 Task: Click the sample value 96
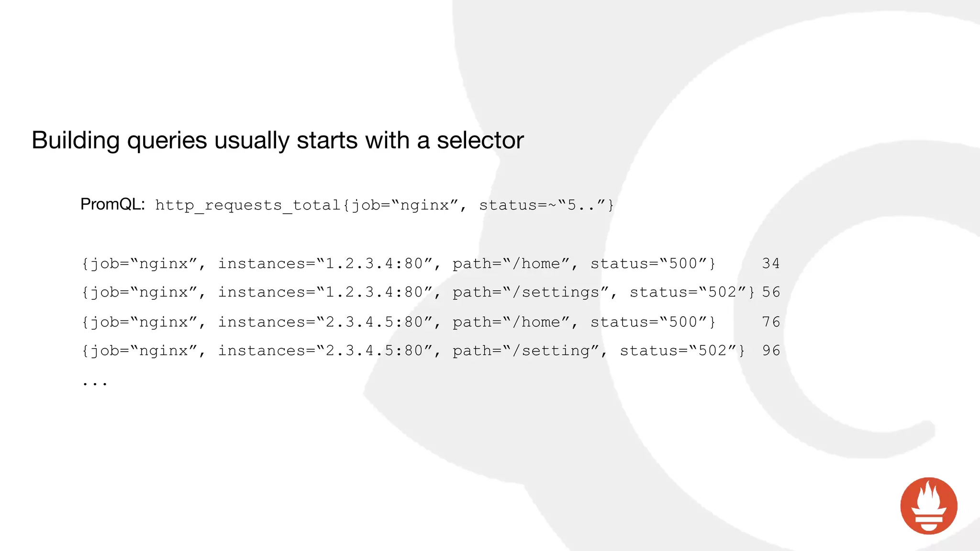click(x=771, y=351)
